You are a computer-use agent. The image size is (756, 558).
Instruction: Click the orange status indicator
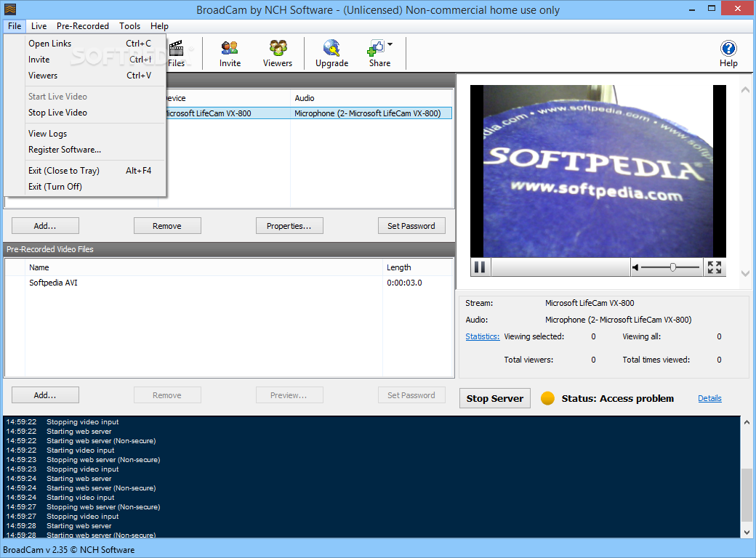tap(547, 398)
